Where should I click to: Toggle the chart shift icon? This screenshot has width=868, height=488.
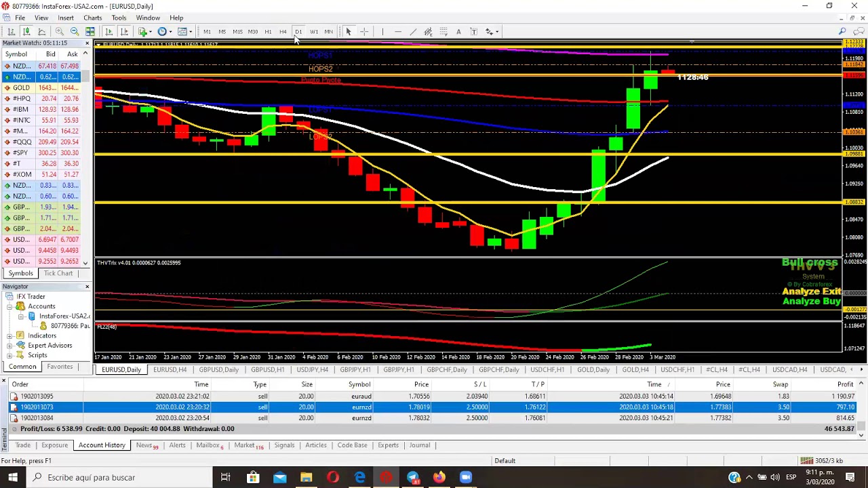tap(123, 31)
